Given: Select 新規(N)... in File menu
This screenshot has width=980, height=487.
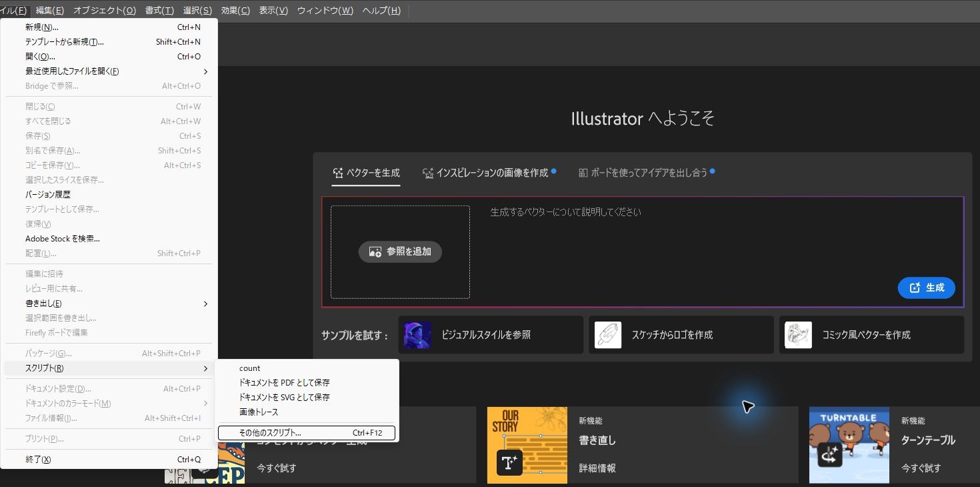Looking at the screenshot, I should [109, 27].
